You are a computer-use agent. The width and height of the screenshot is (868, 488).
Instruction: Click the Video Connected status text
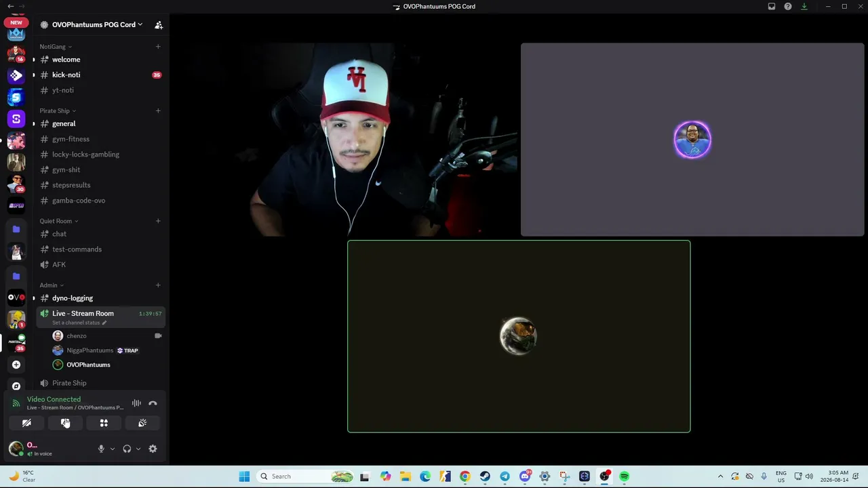pyautogui.click(x=54, y=399)
